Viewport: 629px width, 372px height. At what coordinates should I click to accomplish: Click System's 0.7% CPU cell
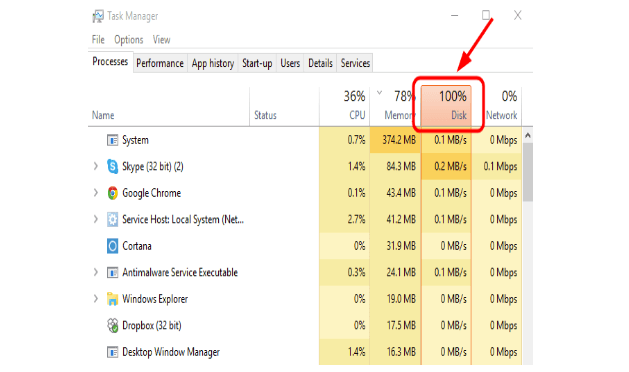click(x=344, y=140)
